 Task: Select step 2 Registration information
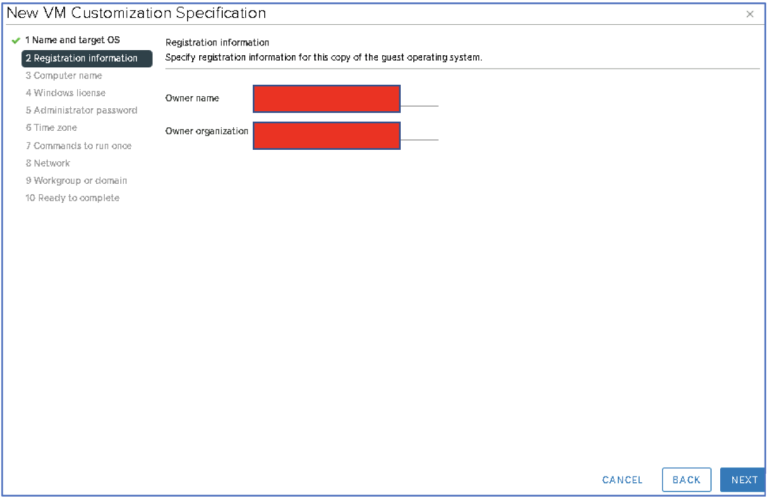click(87, 58)
